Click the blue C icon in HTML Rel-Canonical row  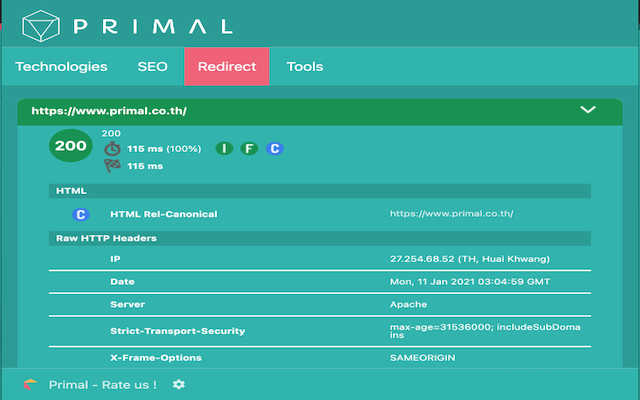(81, 214)
